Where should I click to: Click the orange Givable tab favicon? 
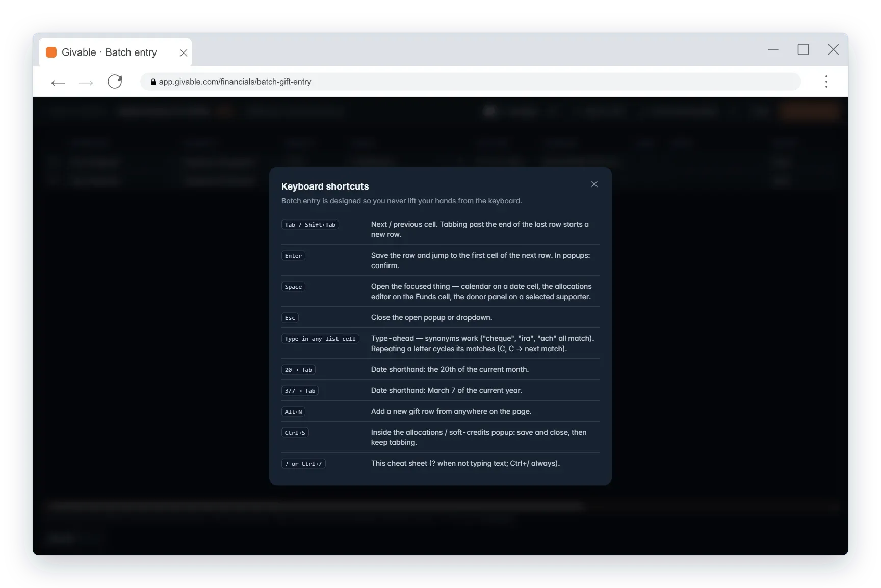pyautogui.click(x=51, y=52)
